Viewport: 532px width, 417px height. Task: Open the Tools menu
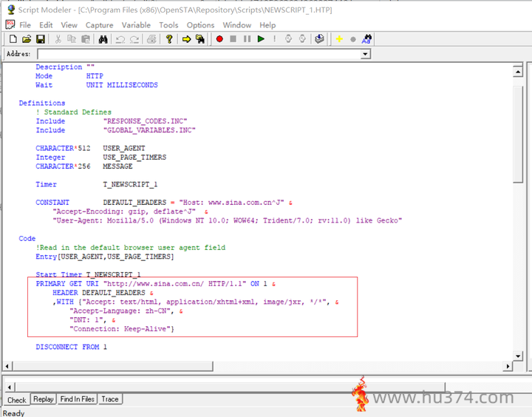click(x=168, y=25)
